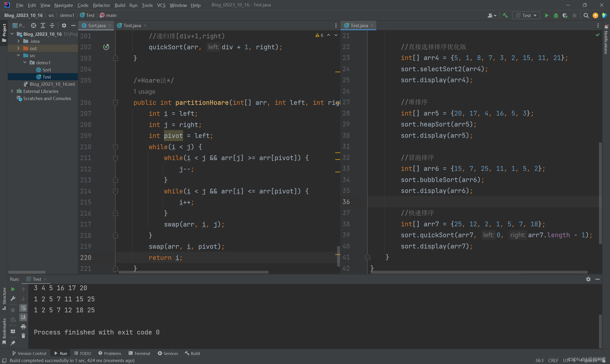Image resolution: width=610 pixels, height=364 pixels.
Task: Open Search Everywhere magnifier
Action: [586, 15]
